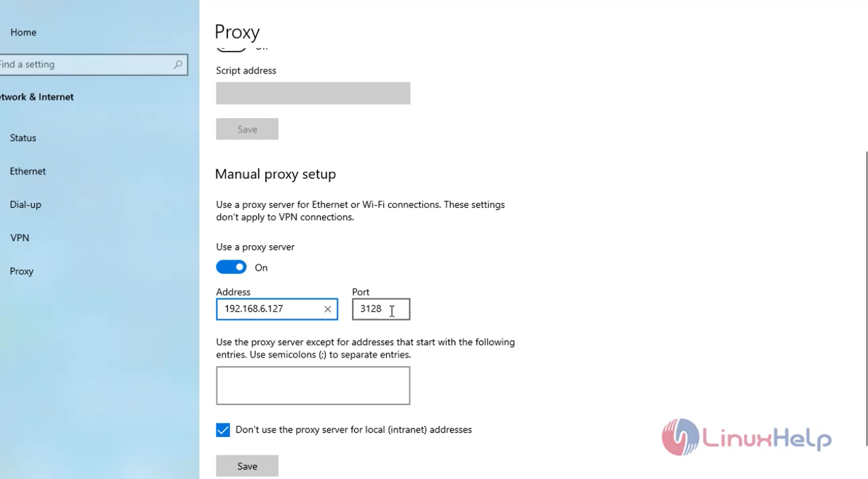Click the proxy exceptions text box
This screenshot has width=868, height=479.
point(313,386)
